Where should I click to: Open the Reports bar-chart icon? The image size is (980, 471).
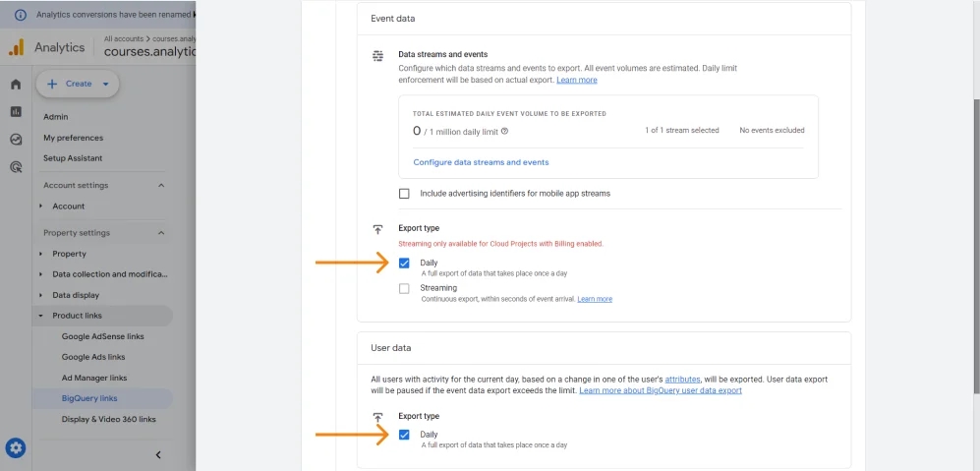pos(17,112)
